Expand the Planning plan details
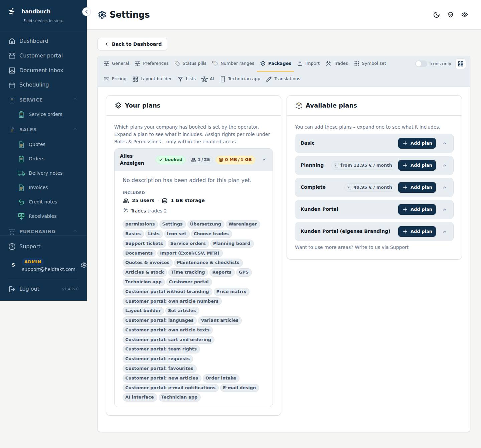 [445, 165]
